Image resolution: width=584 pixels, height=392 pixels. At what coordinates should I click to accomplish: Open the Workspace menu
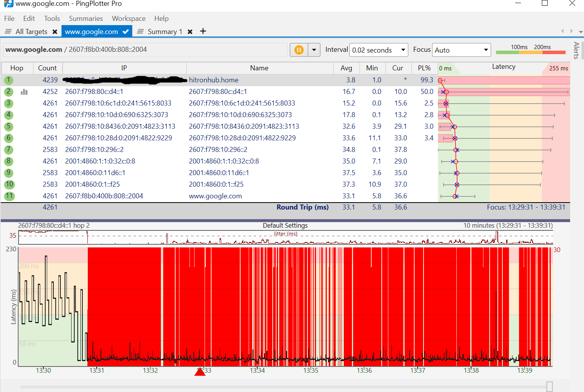129,19
